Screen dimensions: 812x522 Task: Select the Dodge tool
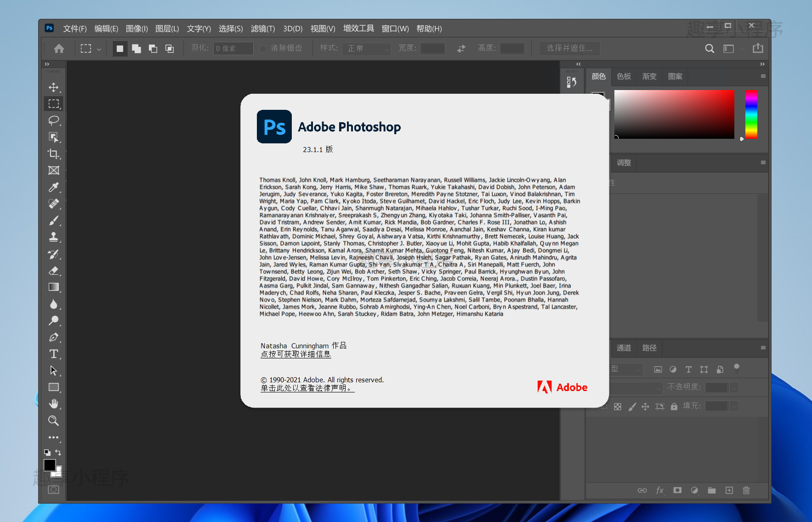coord(54,320)
